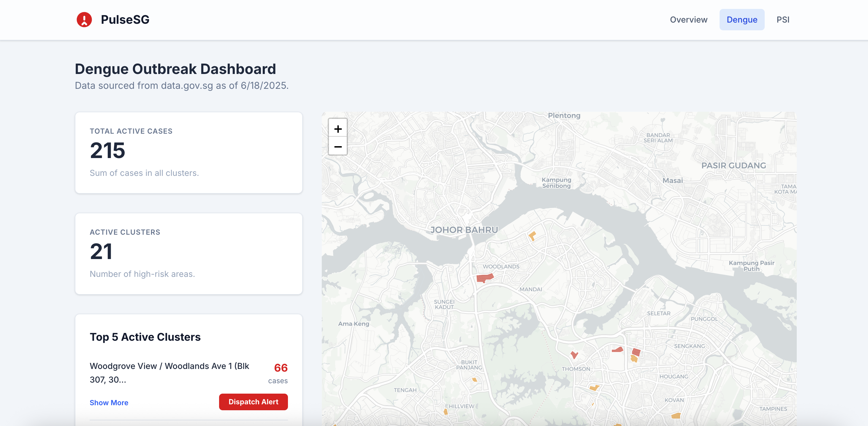
Task: Click the PulseSG red logo icon
Action: pos(84,20)
